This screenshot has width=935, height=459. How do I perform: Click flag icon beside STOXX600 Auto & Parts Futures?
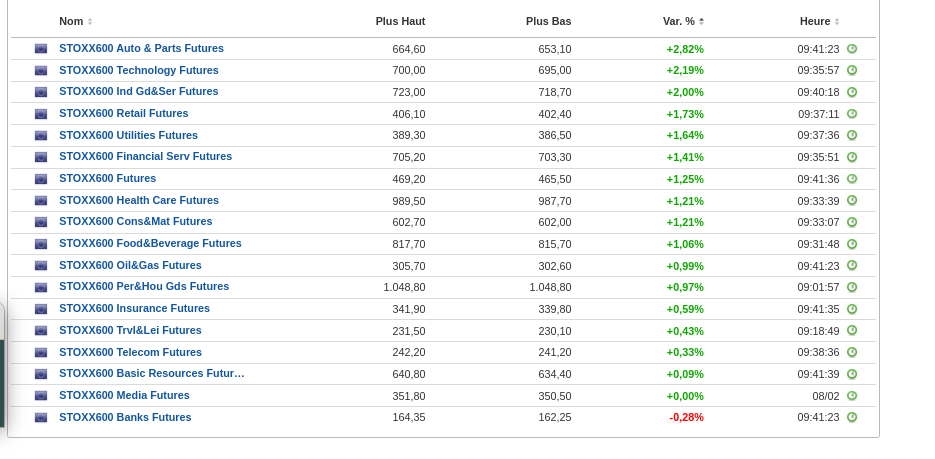[x=41, y=49]
